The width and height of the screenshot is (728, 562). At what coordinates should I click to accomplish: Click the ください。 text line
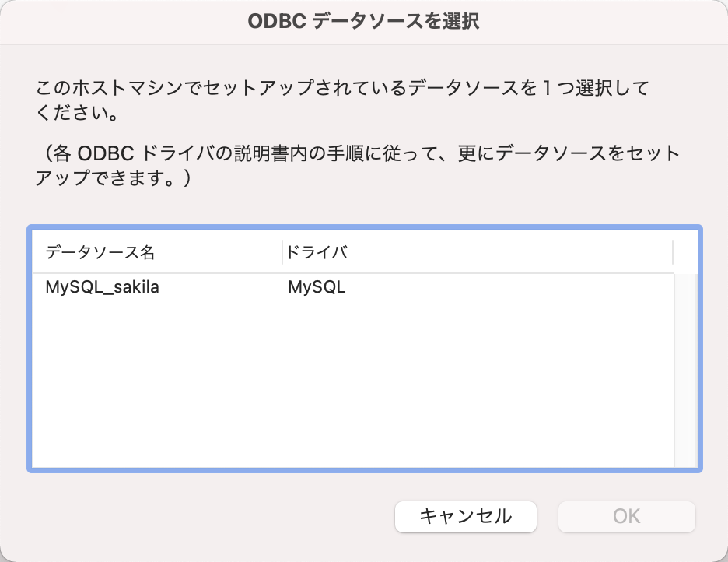point(77,114)
